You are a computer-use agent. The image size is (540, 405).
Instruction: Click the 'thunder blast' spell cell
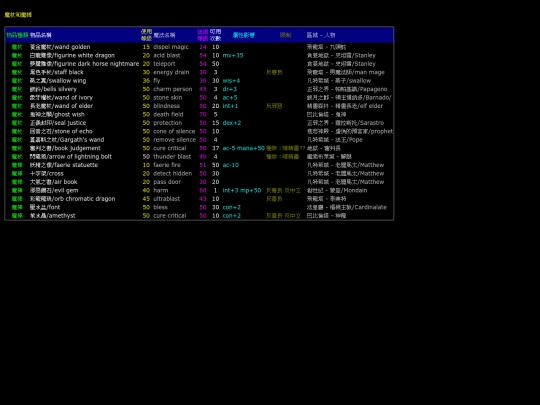pyautogui.click(x=172, y=157)
